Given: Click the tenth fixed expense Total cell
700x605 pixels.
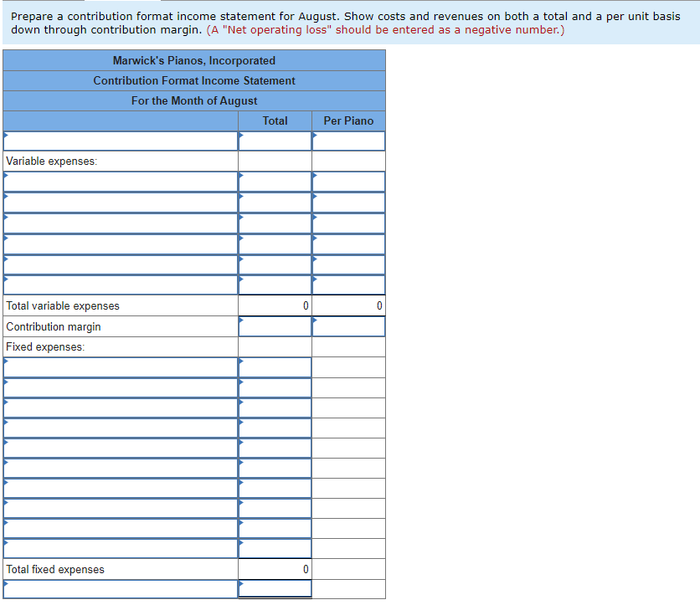Looking at the screenshot, I should tap(275, 548).
